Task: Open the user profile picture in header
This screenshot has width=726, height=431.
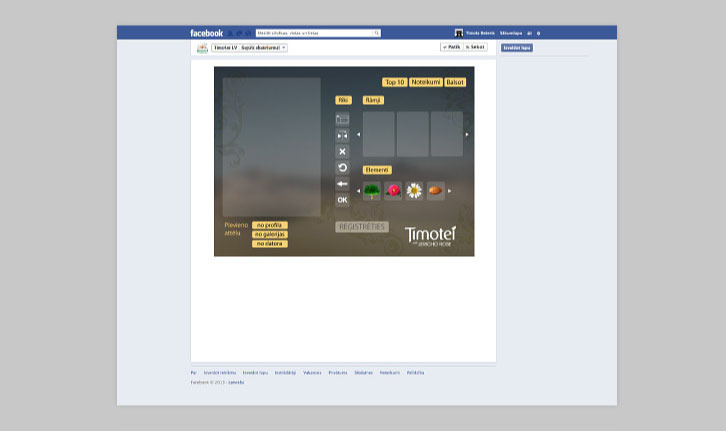Action: point(459,33)
